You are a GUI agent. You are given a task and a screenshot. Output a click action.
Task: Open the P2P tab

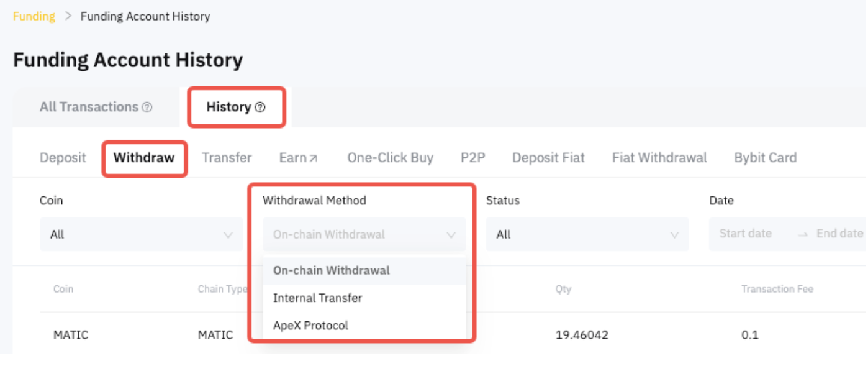[x=472, y=158]
